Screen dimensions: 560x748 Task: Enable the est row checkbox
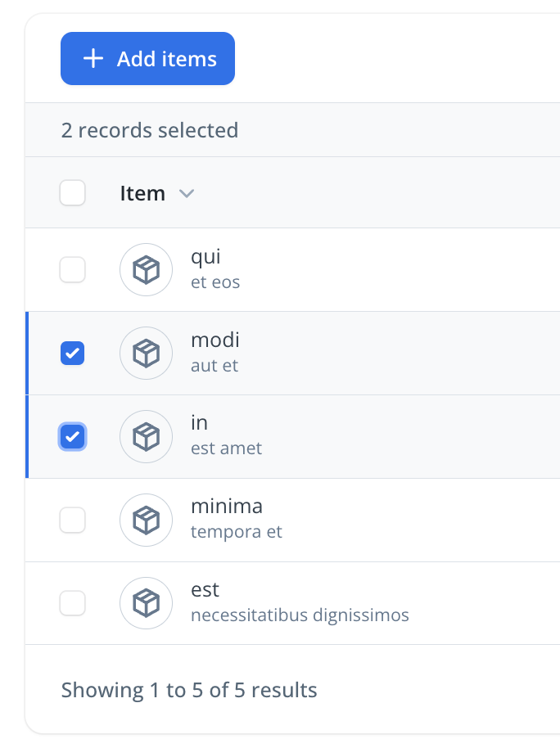click(73, 603)
